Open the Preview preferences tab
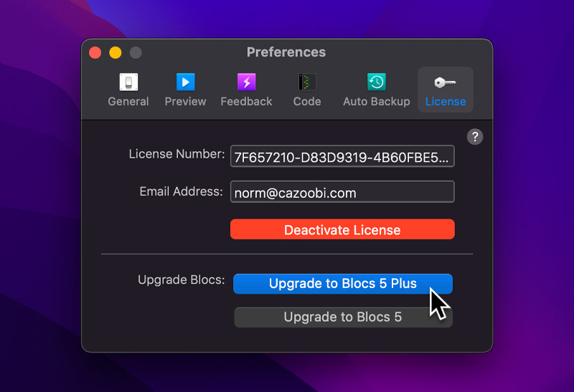This screenshot has height=392, width=574. [186, 90]
